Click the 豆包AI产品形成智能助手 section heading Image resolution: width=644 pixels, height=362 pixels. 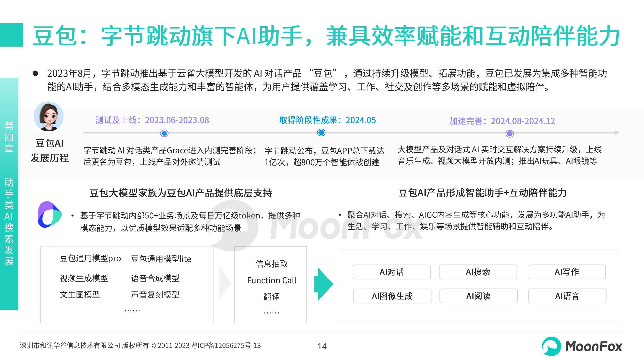[x=482, y=193]
